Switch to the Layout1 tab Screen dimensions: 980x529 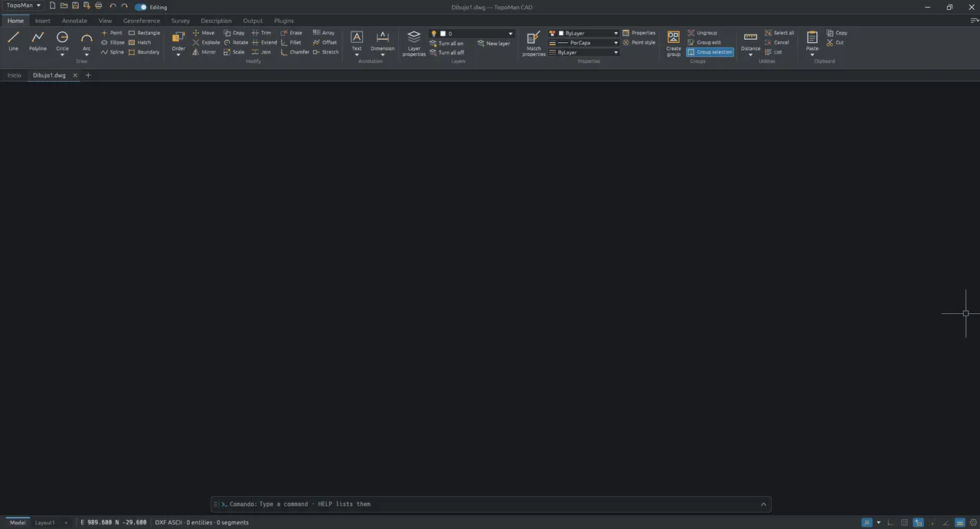click(x=45, y=522)
